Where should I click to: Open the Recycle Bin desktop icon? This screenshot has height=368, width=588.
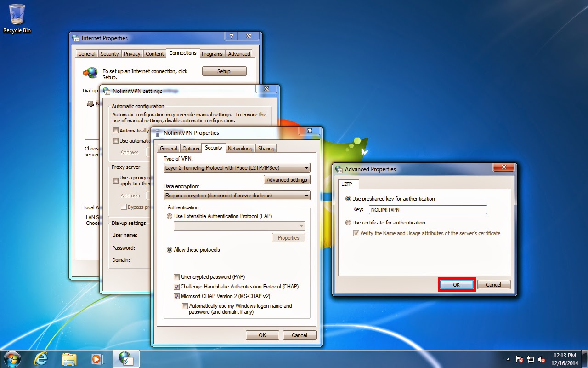point(17,18)
